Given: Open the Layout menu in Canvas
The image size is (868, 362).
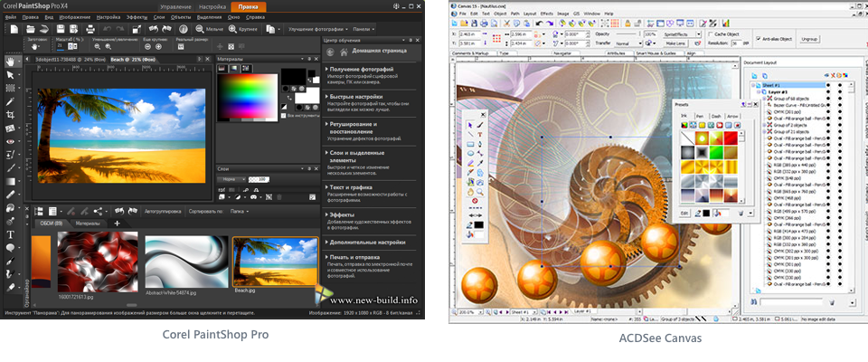Looking at the screenshot, I should click(x=530, y=13).
